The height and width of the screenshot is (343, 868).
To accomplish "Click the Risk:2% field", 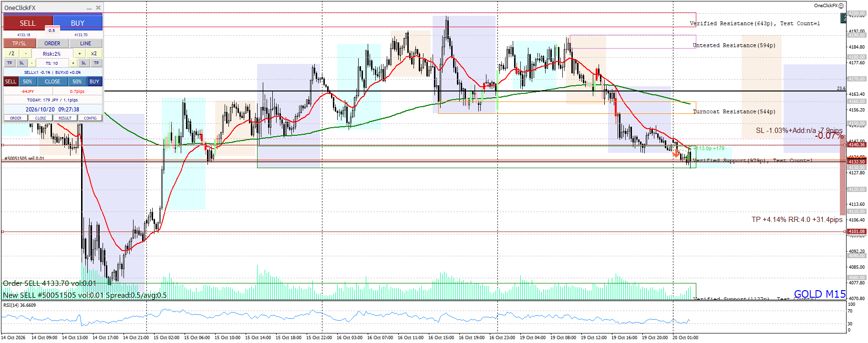I will click(x=52, y=54).
